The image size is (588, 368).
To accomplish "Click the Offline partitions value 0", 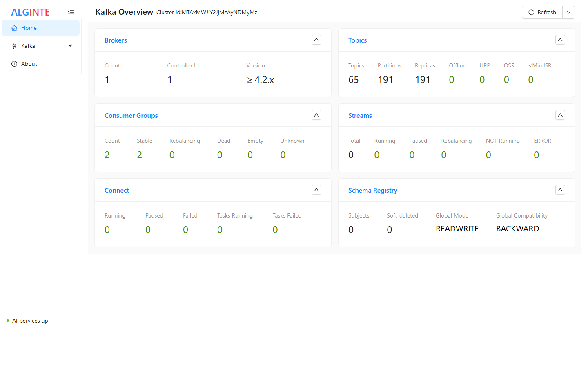I will coord(452,80).
